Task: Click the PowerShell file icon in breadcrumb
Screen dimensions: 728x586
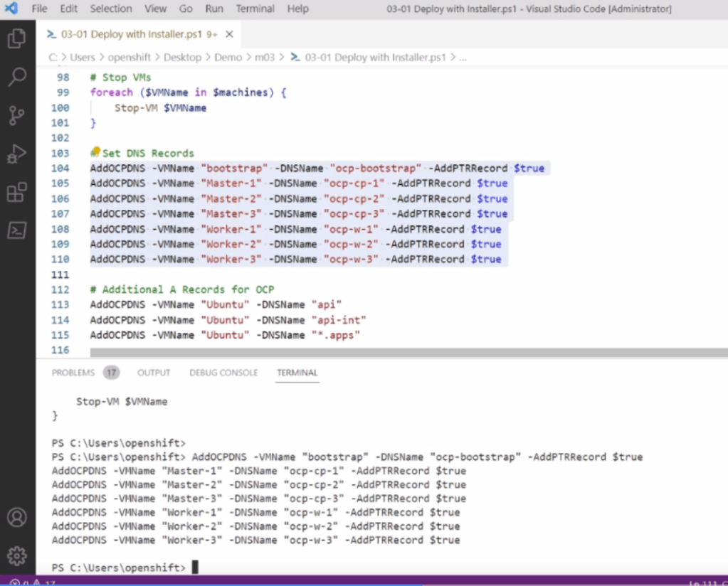Action: coord(295,57)
